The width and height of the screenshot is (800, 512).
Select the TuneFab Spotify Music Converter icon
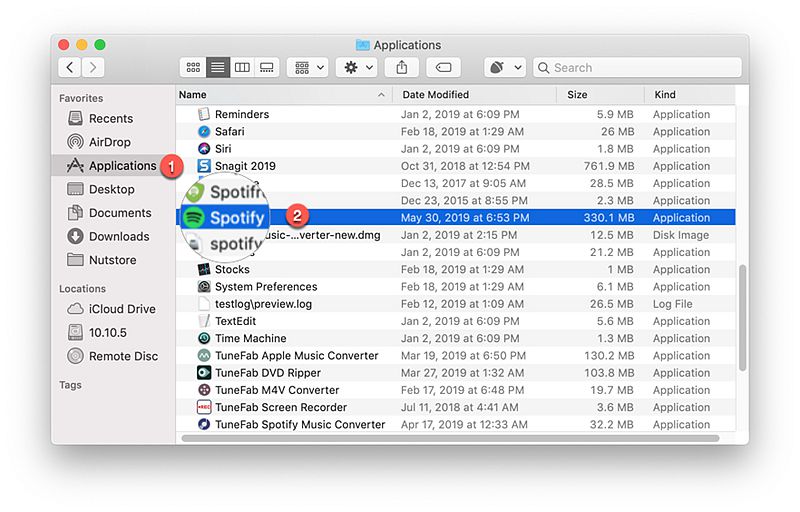[x=204, y=424]
